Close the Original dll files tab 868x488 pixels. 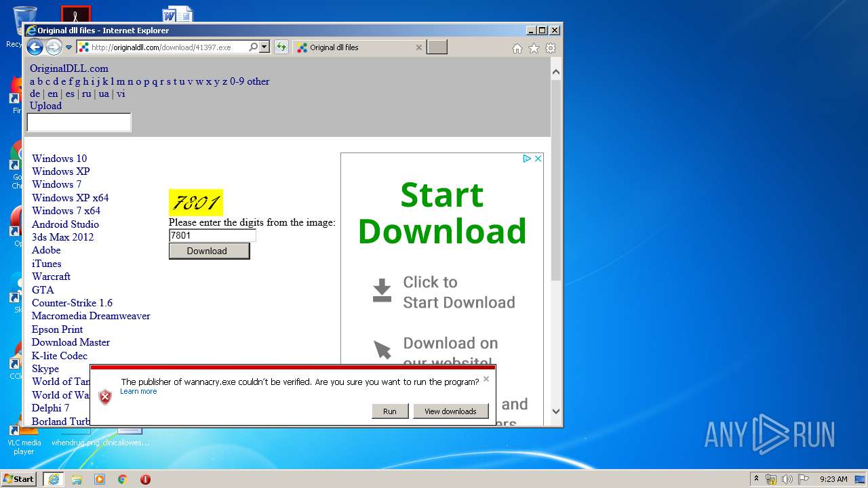418,47
